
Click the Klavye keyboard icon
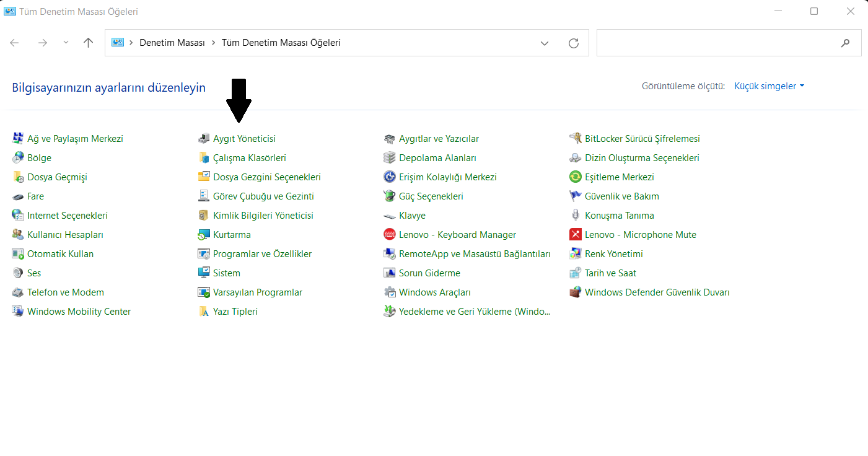(x=389, y=216)
